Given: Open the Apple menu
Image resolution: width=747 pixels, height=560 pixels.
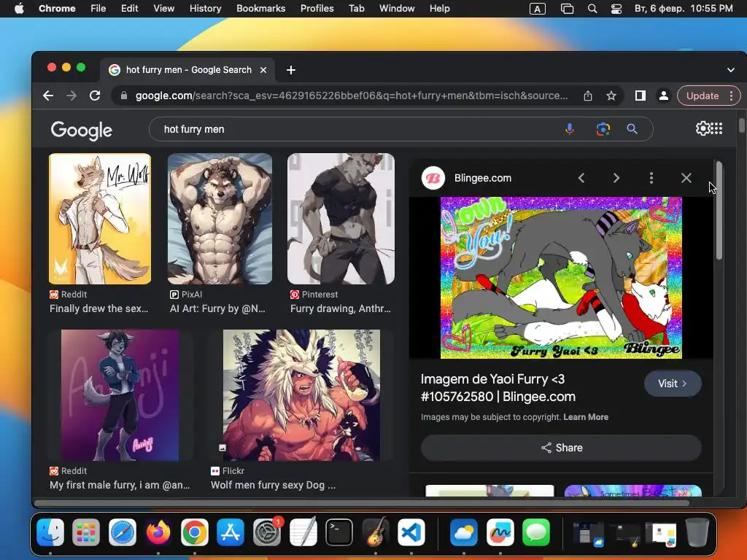Looking at the screenshot, I should click(x=19, y=9).
